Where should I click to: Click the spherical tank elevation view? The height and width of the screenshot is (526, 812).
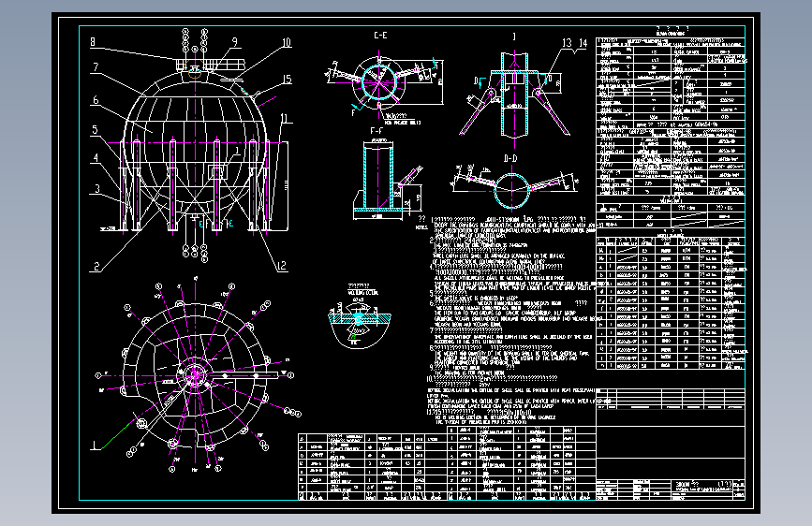196,142
